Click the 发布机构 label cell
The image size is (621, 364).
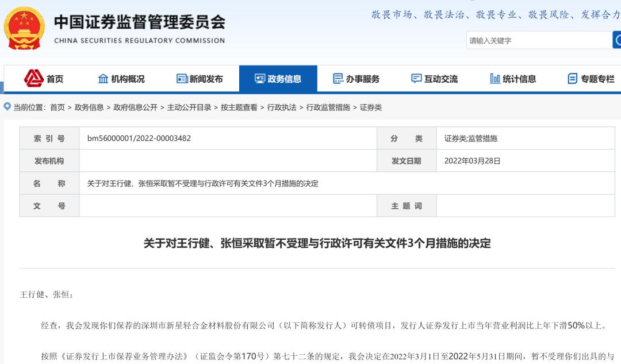[x=49, y=161]
